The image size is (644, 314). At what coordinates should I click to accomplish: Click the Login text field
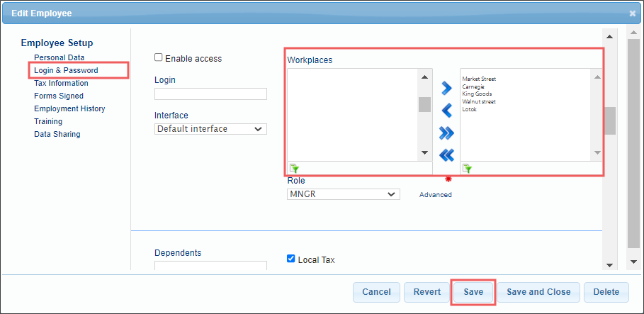pos(210,94)
